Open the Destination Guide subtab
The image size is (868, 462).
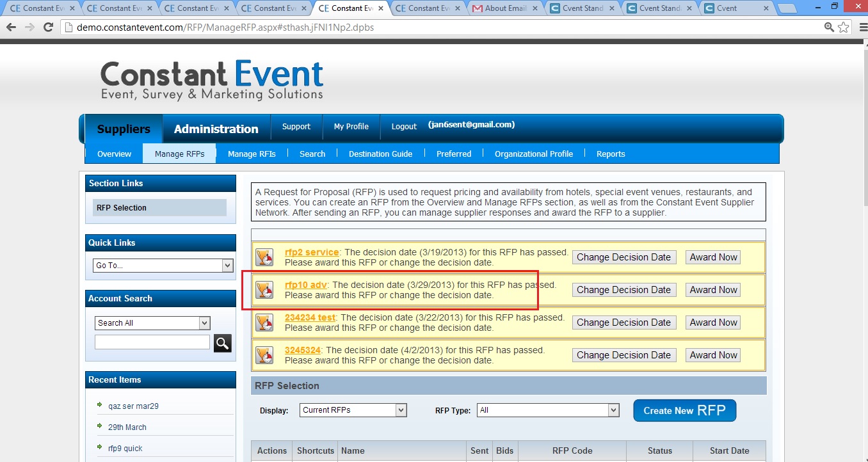(x=381, y=154)
